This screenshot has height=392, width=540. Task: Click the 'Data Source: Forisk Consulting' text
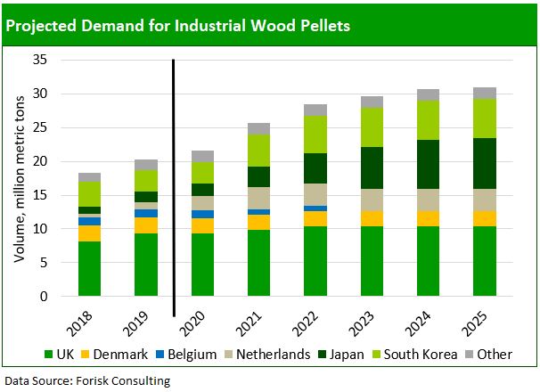tap(87, 380)
